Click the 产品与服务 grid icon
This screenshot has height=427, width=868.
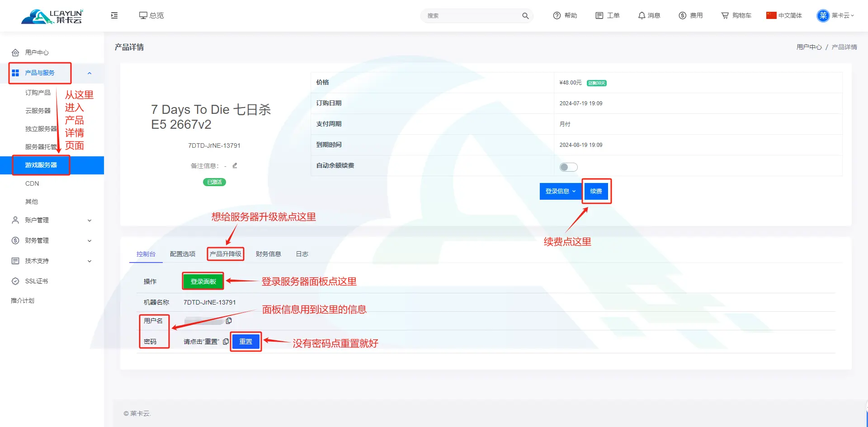click(15, 73)
